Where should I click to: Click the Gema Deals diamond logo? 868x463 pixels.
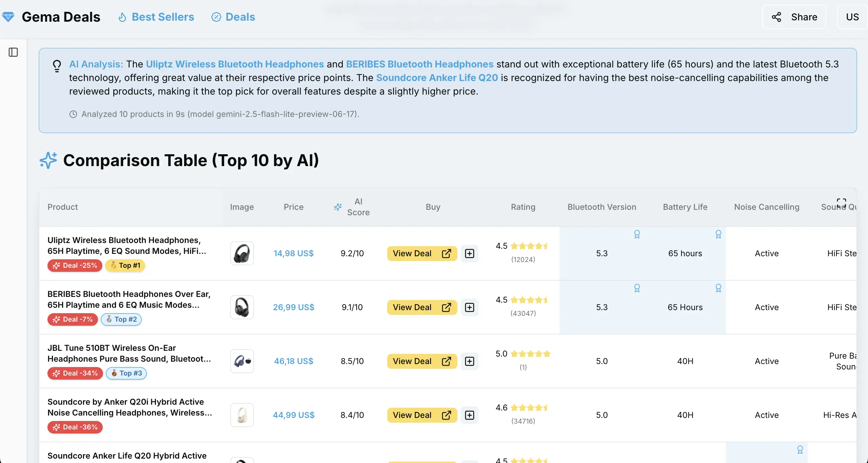[x=8, y=17]
